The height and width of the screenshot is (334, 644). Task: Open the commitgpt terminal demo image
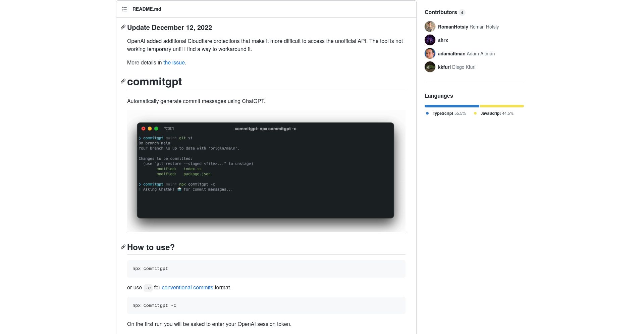pyautogui.click(x=266, y=171)
